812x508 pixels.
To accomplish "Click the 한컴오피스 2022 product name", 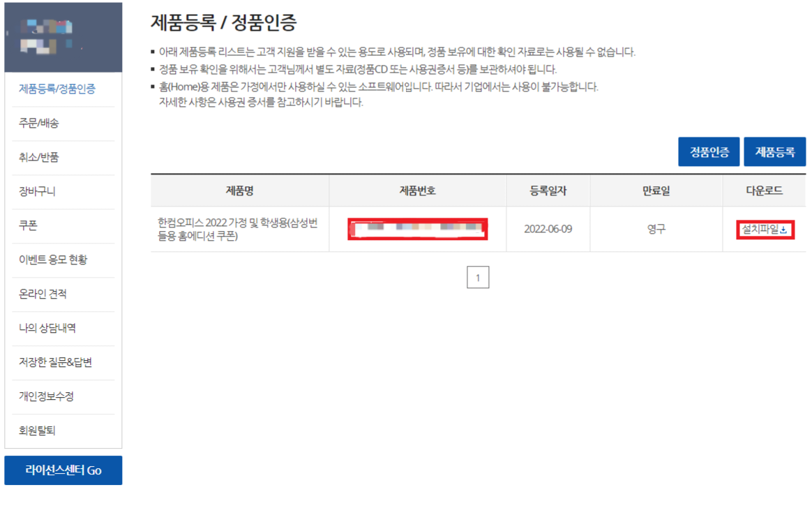I will point(237,230).
